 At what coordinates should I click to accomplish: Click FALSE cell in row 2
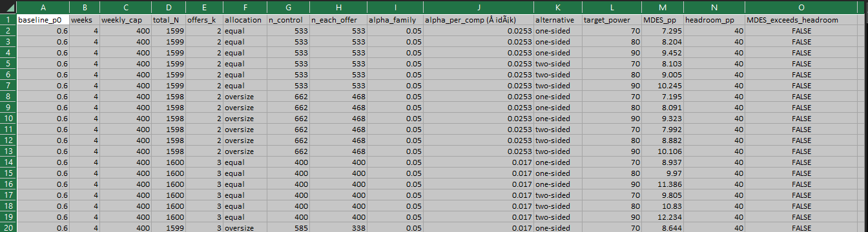pos(801,31)
